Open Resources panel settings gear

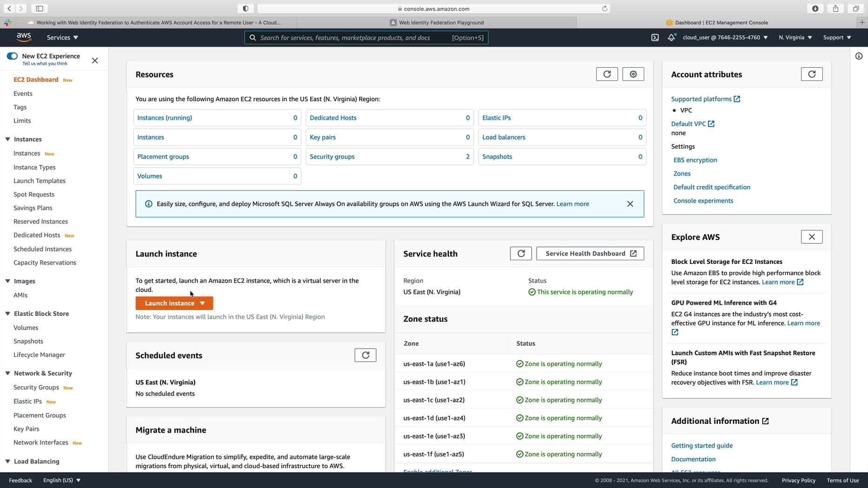pyautogui.click(x=633, y=74)
